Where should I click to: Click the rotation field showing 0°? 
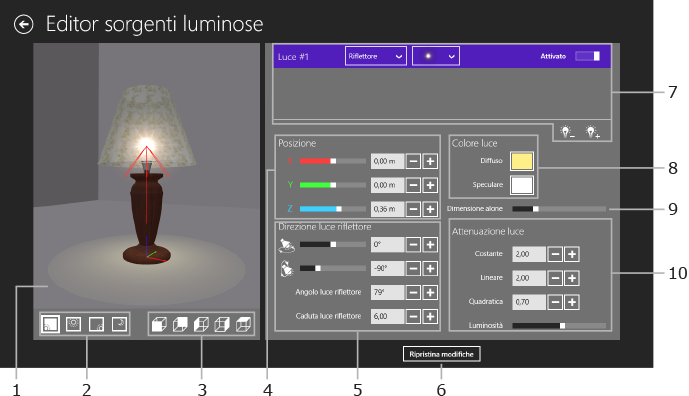click(x=387, y=244)
